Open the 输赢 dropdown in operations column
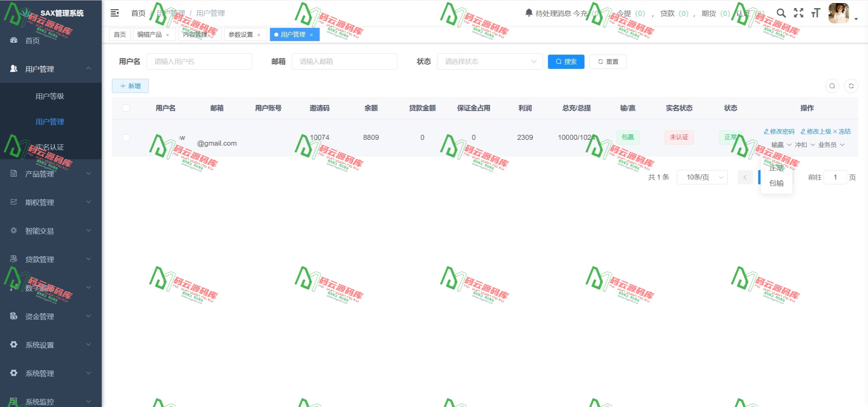The width and height of the screenshot is (868, 407). click(781, 145)
